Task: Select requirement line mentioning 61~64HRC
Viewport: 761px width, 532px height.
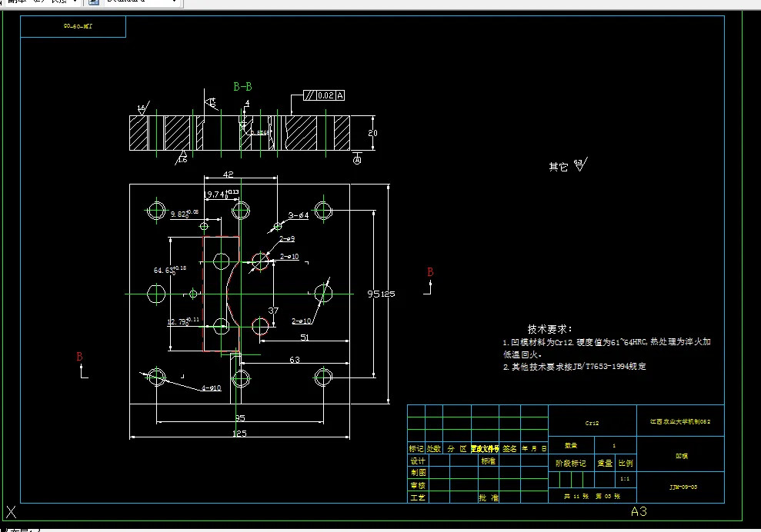Action: pos(606,342)
